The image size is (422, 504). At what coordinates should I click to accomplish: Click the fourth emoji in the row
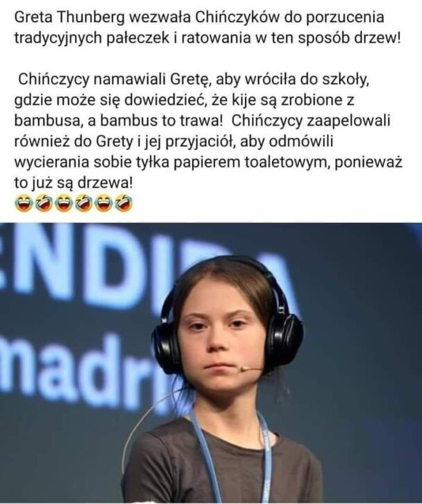click(x=84, y=203)
